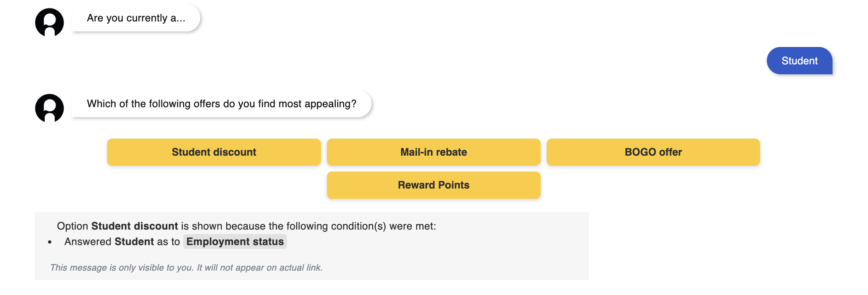Viewport: 868px width, 295px height.
Task: Click the bullet point before "Answered Student"
Action: [x=50, y=242]
